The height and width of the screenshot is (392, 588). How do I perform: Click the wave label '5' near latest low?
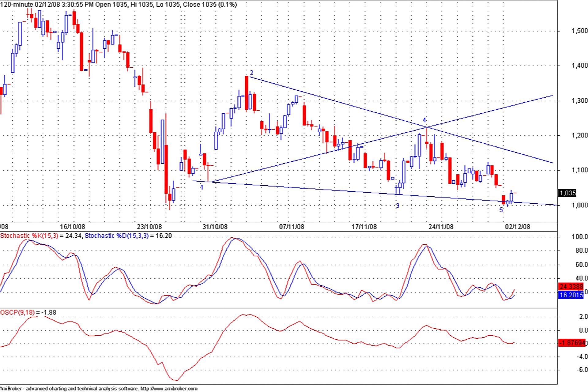(x=501, y=210)
